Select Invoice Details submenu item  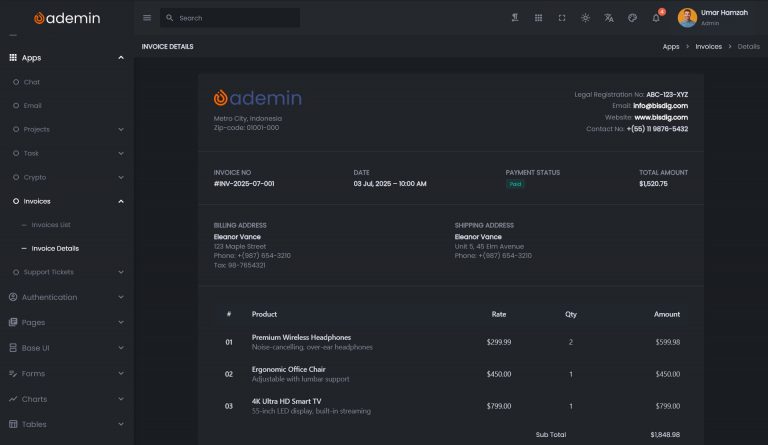55,248
